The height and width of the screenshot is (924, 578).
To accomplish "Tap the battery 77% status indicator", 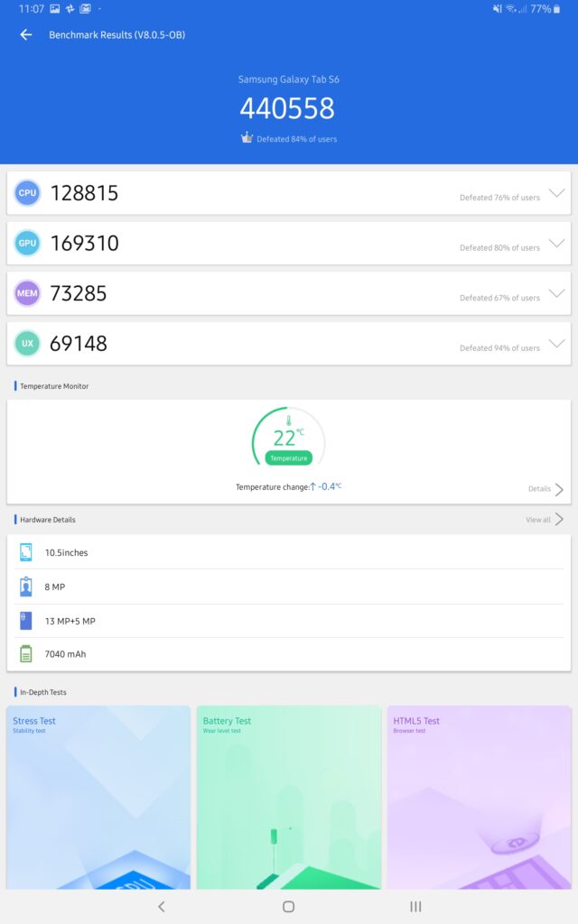I will click(545, 9).
